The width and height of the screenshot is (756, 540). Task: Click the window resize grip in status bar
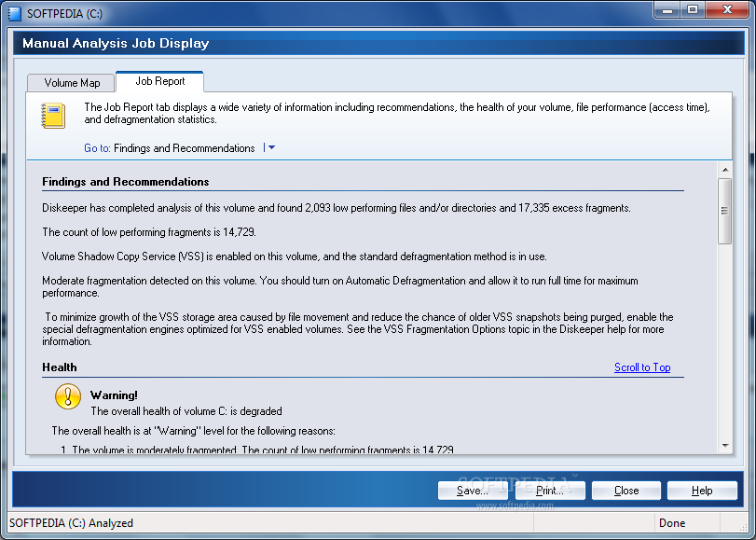(744, 527)
